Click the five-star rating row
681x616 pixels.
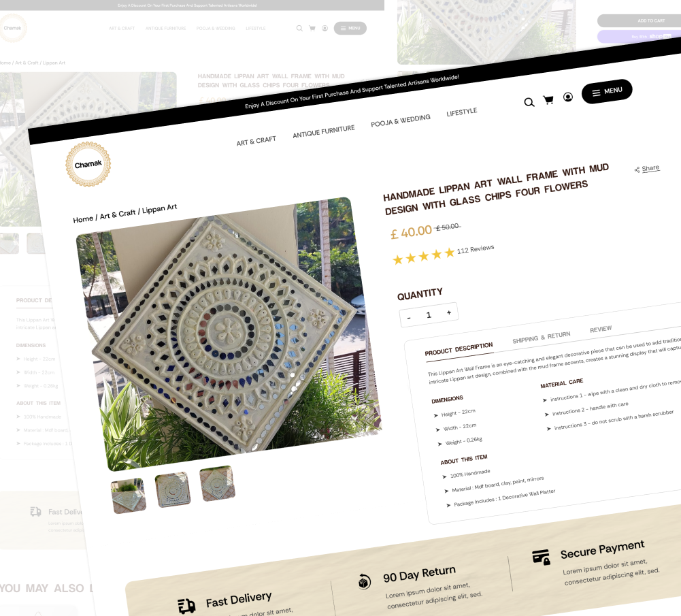click(x=423, y=256)
